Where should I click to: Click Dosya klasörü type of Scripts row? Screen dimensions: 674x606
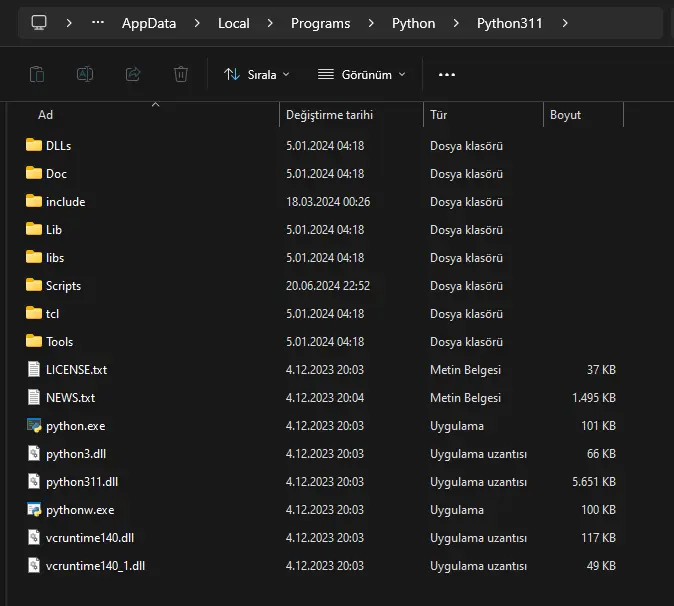point(466,285)
